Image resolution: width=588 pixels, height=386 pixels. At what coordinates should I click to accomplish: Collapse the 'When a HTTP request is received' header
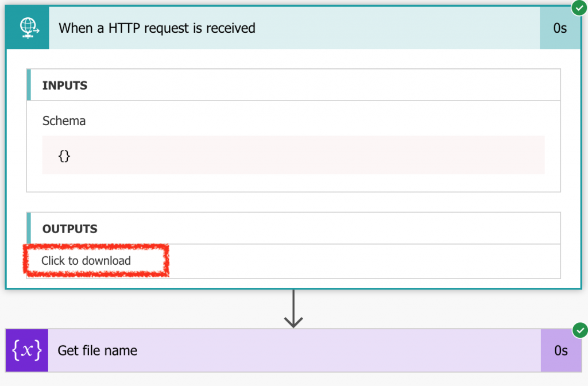click(x=294, y=28)
